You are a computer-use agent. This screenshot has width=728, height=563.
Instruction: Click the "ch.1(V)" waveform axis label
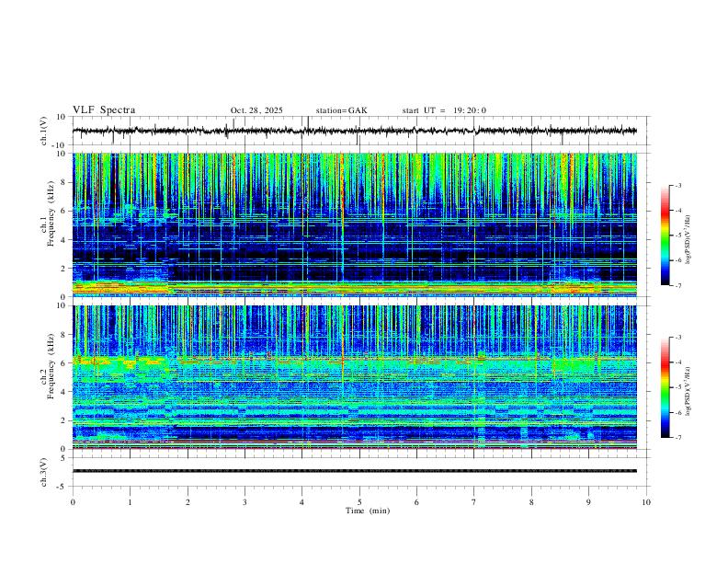[44, 131]
